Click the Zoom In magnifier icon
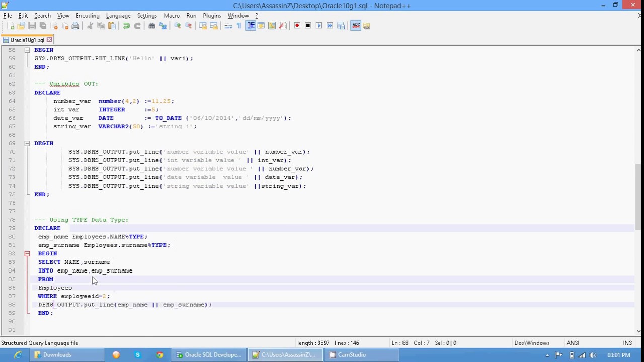Viewport: 644px width, 362px height. (x=177, y=26)
